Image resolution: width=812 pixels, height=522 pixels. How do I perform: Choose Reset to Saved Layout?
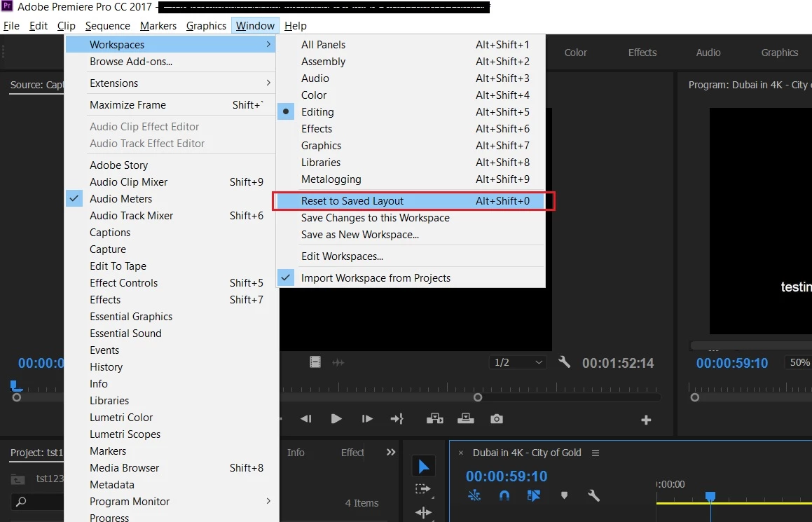point(410,201)
